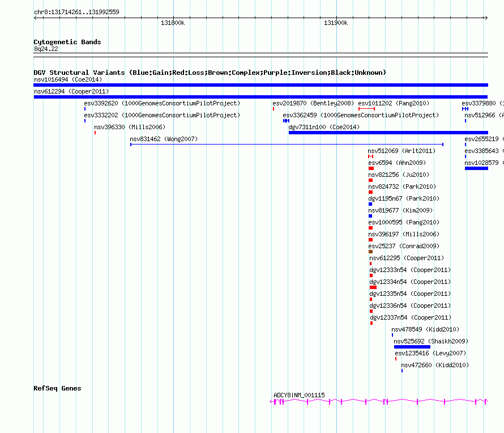Image resolution: width=504 pixels, height=433 pixels.
Task: Open dgv12336n54 (Cooper2011) label
Action: point(410,305)
